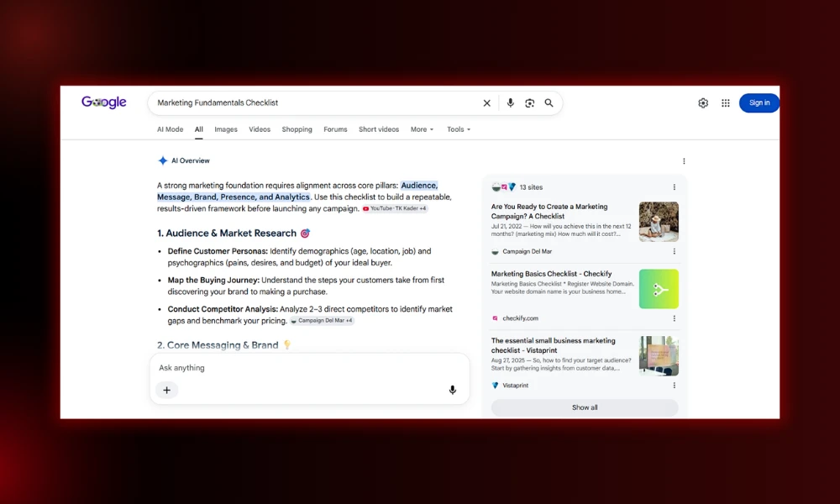The width and height of the screenshot is (840, 504).
Task: Open the Campaign Del Mar article thumbnail
Action: coord(659,222)
